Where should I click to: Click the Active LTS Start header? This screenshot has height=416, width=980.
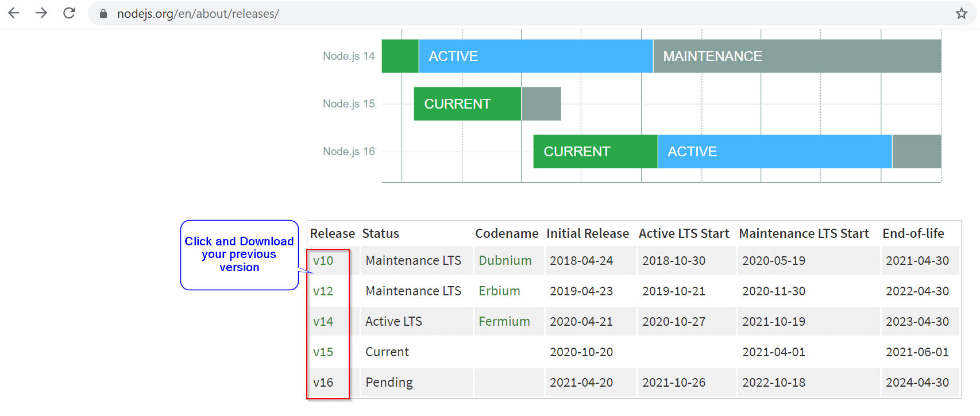pyautogui.click(x=684, y=234)
